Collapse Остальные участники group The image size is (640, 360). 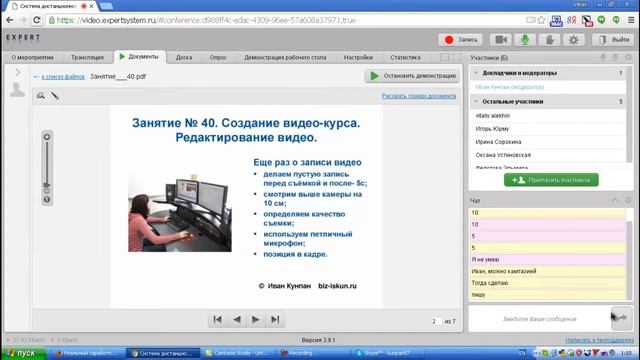click(x=476, y=101)
